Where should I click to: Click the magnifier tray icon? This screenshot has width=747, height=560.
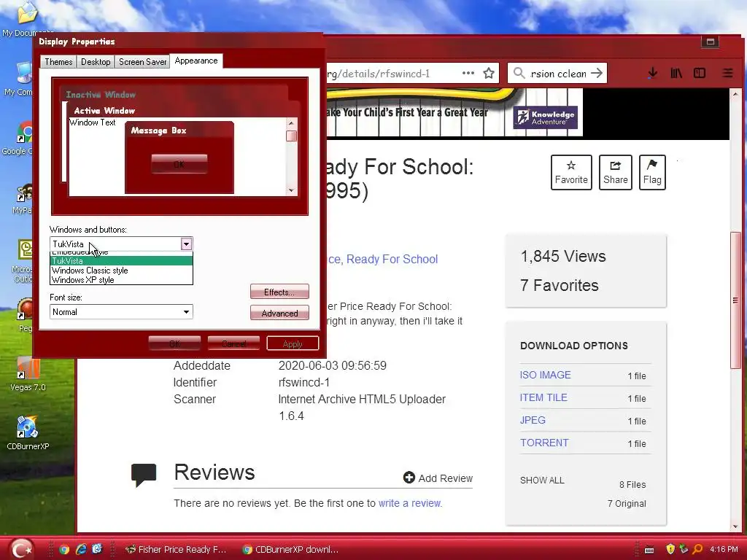tap(697, 549)
